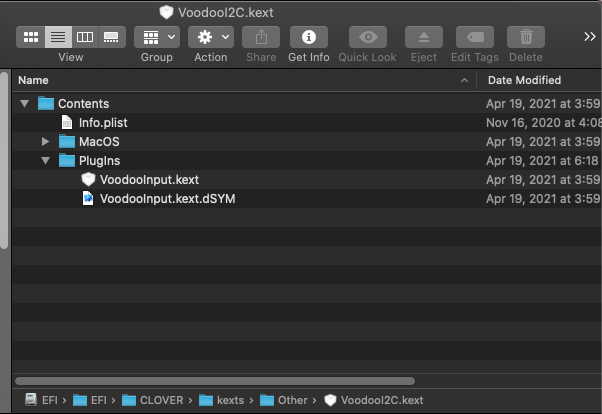602x414 pixels.
Task: Show more toolbar items with double chevron
Action: pyautogui.click(x=590, y=37)
